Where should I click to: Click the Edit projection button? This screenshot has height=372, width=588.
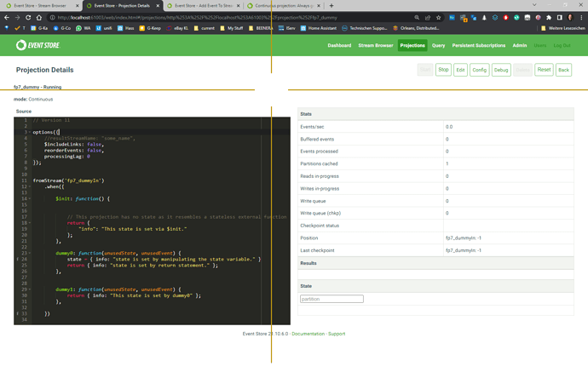pyautogui.click(x=460, y=70)
